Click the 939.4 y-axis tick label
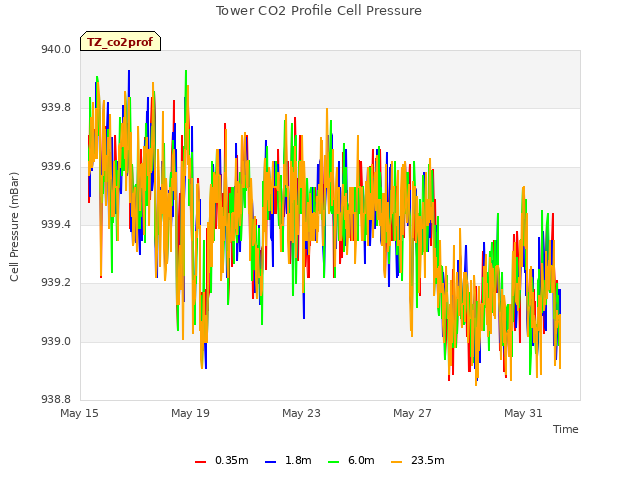The height and width of the screenshot is (480, 640). tap(56, 224)
